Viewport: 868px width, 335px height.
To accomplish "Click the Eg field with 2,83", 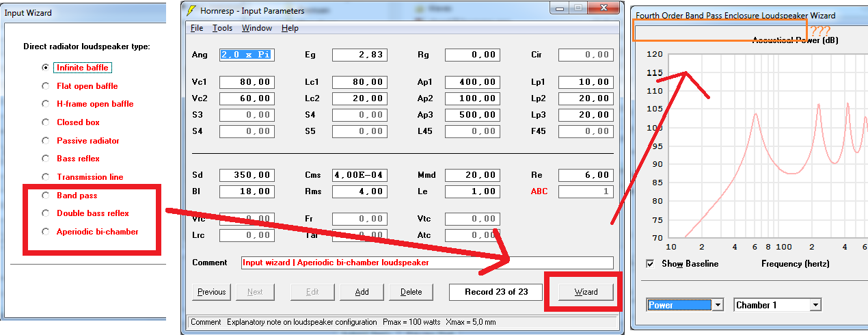I will pos(360,55).
